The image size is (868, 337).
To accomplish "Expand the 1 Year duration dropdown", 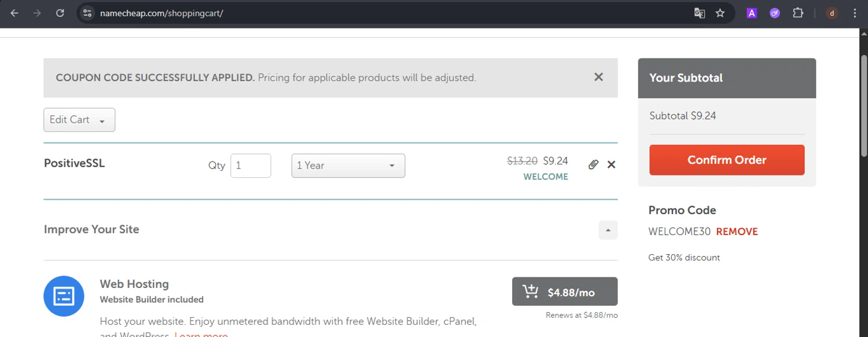I will 348,166.
